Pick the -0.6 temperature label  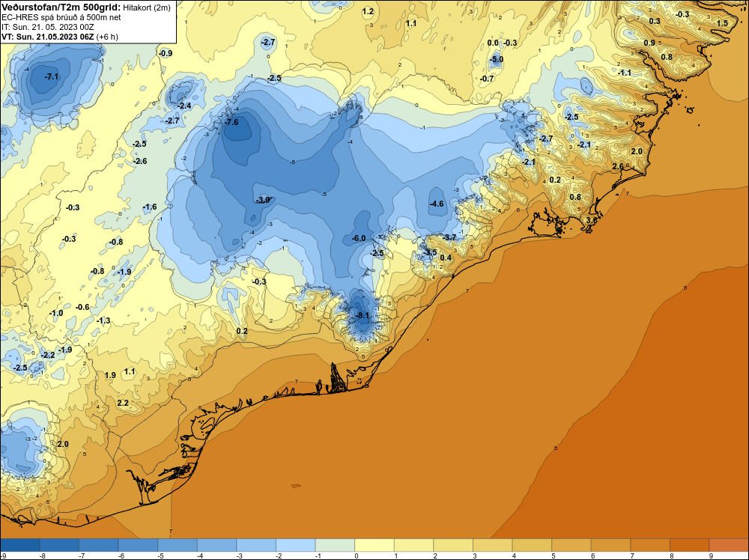click(82, 307)
